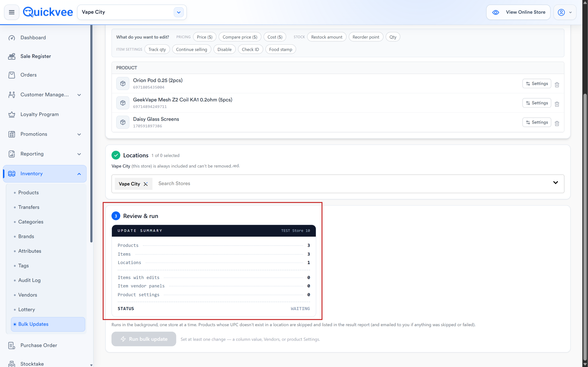
Task: Open the hamburger menu icon
Action: 12,12
